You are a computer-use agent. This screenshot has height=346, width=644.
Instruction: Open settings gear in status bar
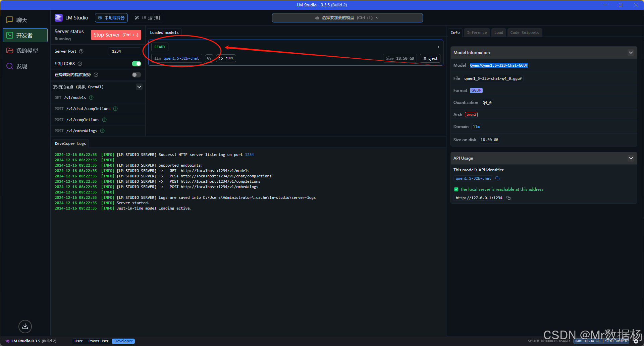pos(636,341)
